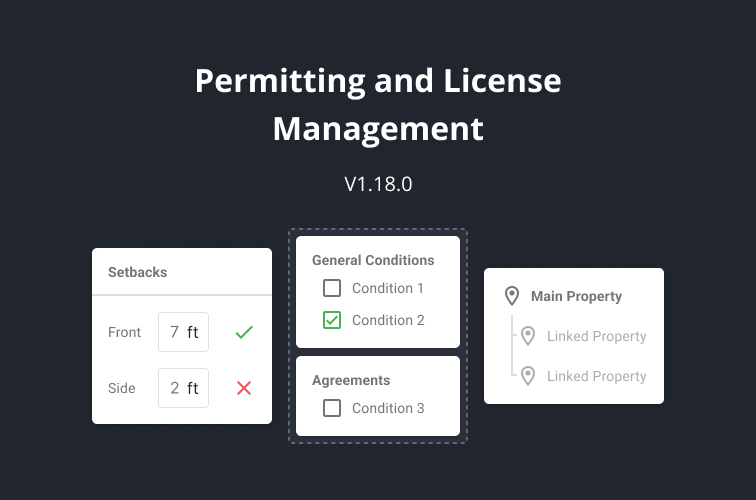
Task: Click the Permitting and License Management title
Action: 378,104
